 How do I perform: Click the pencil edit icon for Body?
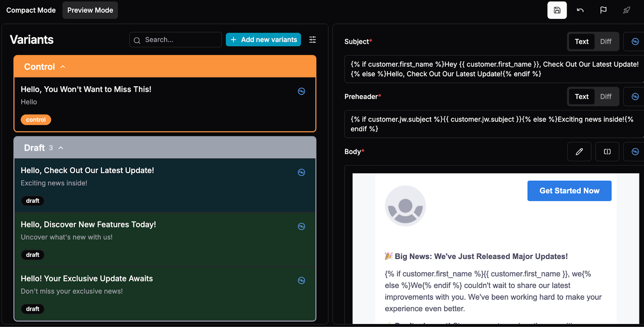tap(579, 152)
